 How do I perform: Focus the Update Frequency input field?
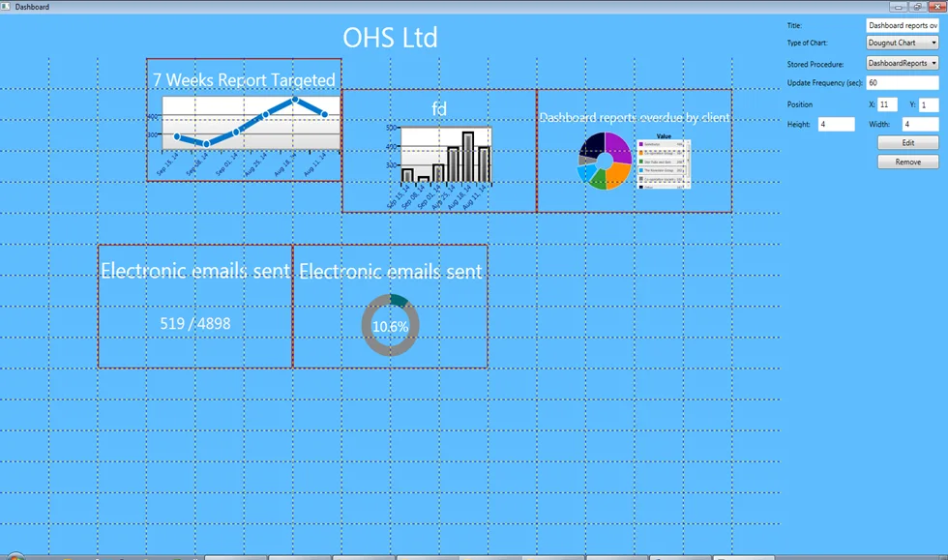[x=902, y=83]
